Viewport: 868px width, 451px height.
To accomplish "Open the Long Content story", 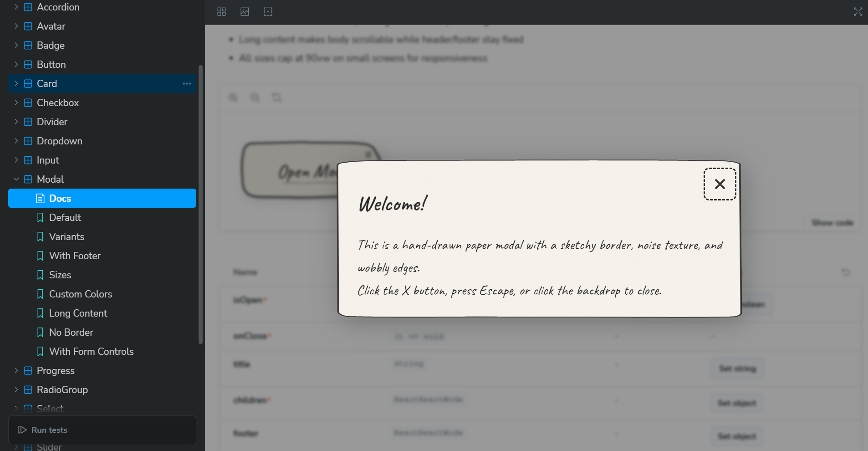I will 102,313.
